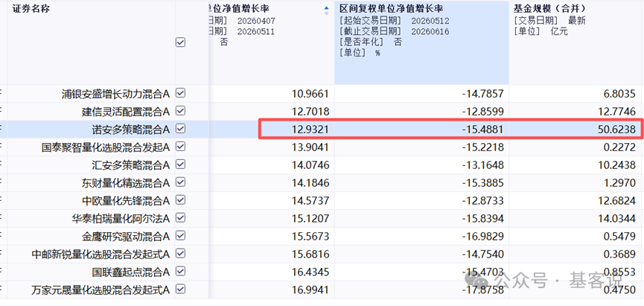Select cell value 15.6816
Screen dimensions: 644x306
(x=310, y=255)
